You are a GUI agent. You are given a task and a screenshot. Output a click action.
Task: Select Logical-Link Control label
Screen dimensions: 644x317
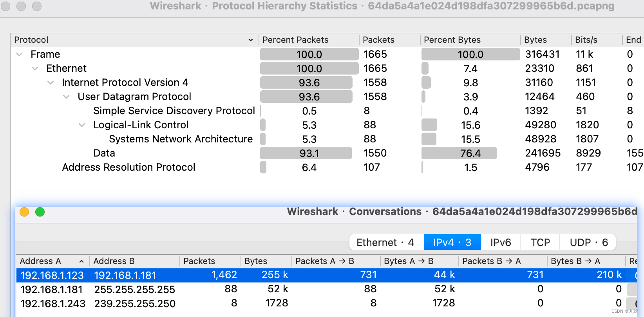point(141,125)
